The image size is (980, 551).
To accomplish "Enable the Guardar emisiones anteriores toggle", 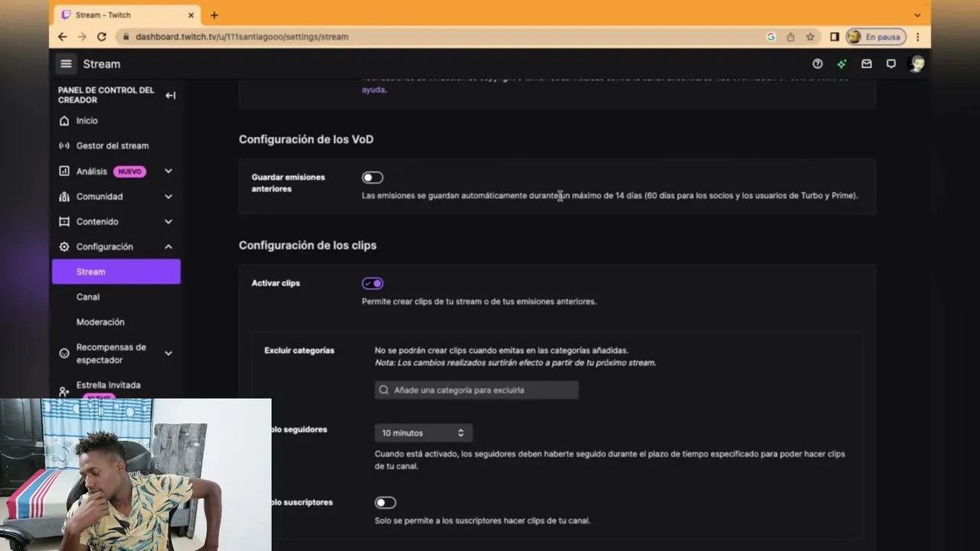I will coord(373,178).
